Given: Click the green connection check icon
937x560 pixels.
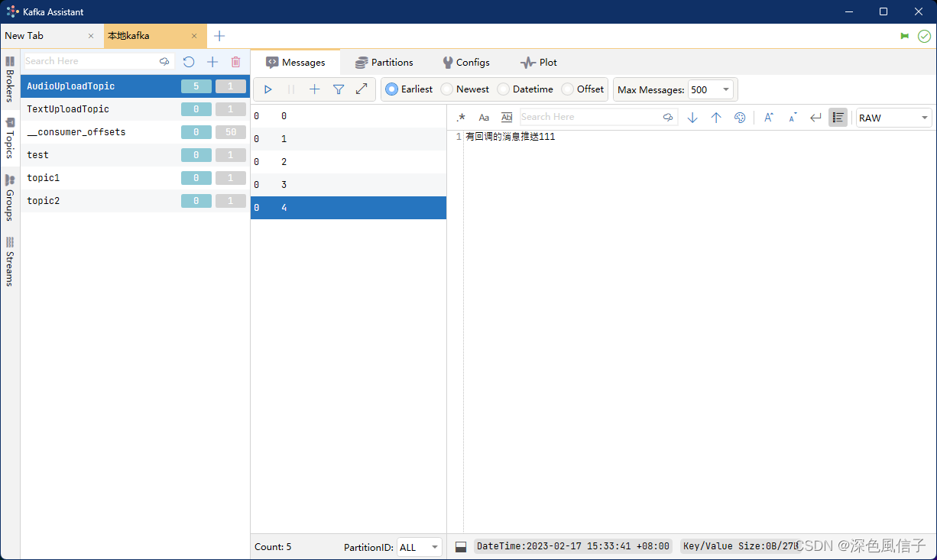Looking at the screenshot, I should [924, 36].
